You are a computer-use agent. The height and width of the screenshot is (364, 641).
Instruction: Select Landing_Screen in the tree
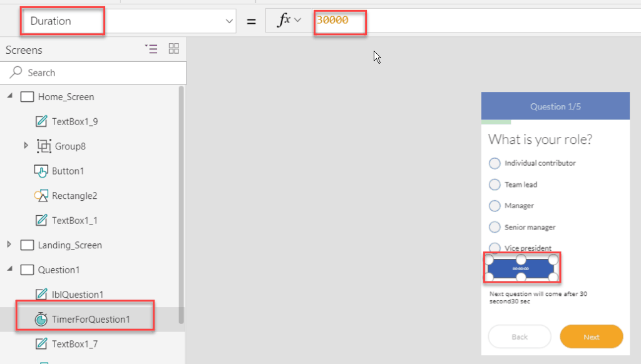pos(70,245)
